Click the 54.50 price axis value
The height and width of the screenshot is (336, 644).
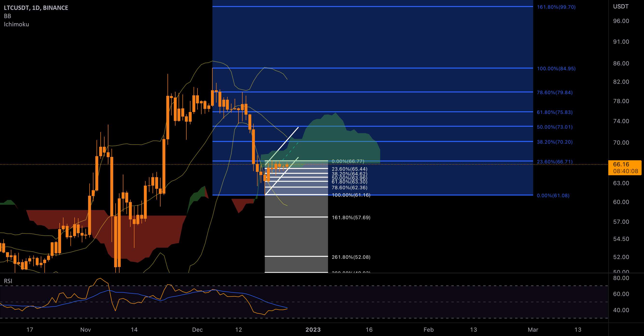click(621, 239)
